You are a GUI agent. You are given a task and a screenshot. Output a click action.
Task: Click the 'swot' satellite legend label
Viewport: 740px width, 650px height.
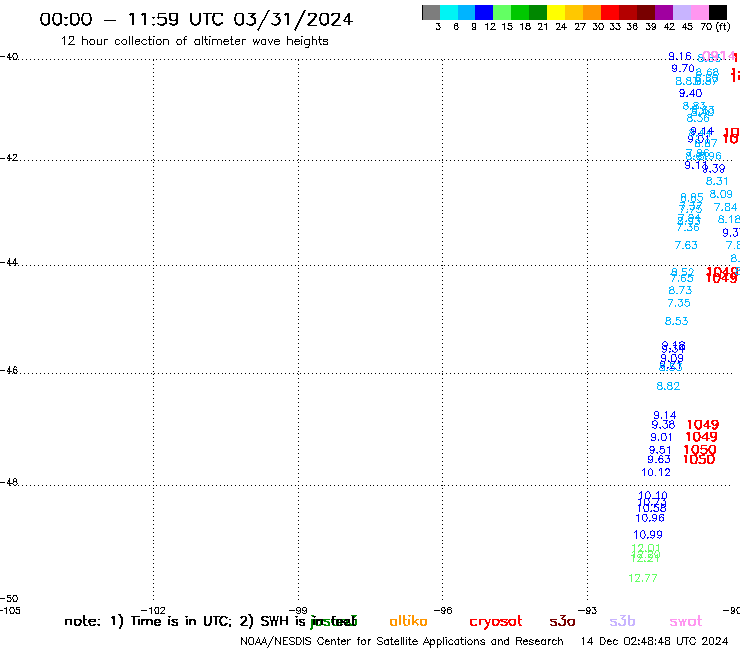click(686, 621)
